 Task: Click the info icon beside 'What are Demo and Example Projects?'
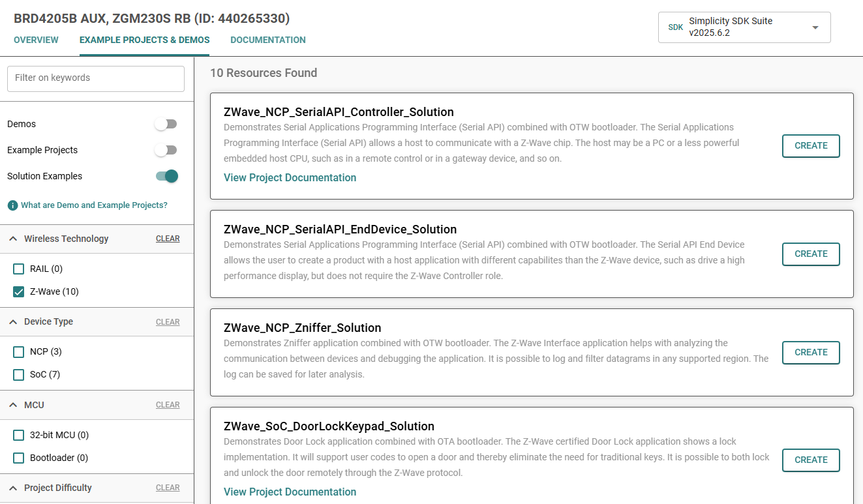(12, 205)
